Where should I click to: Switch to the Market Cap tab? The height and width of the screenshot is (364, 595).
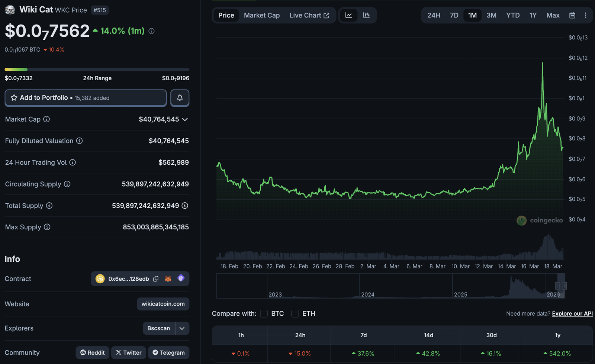[261, 15]
